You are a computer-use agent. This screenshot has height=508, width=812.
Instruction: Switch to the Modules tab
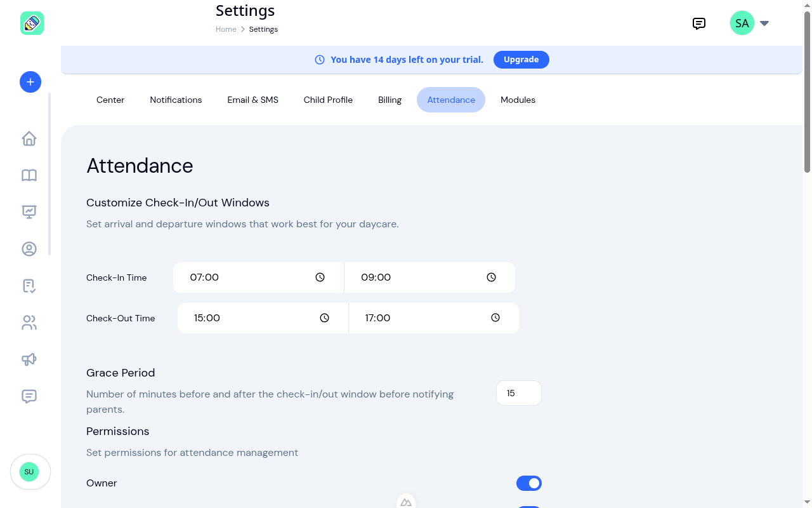(x=518, y=100)
